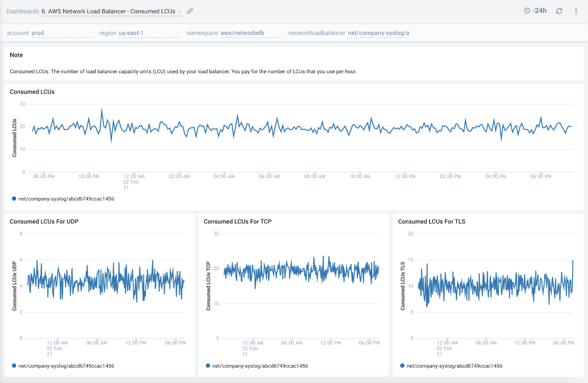The image size is (588, 383).
Task: Click the -24h time range label
Action: [539, 11]
